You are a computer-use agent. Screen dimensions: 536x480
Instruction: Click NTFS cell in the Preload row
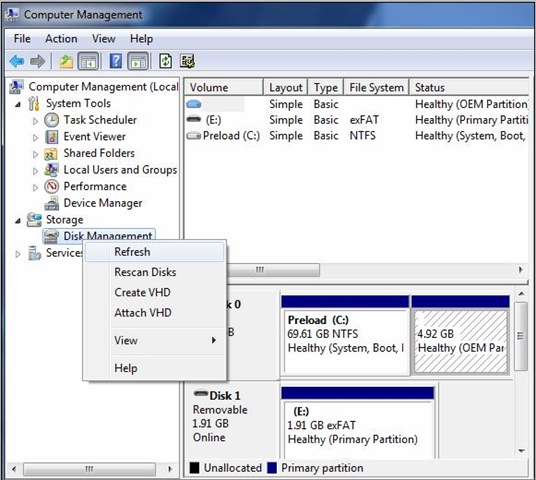click(x=362, y=136)
